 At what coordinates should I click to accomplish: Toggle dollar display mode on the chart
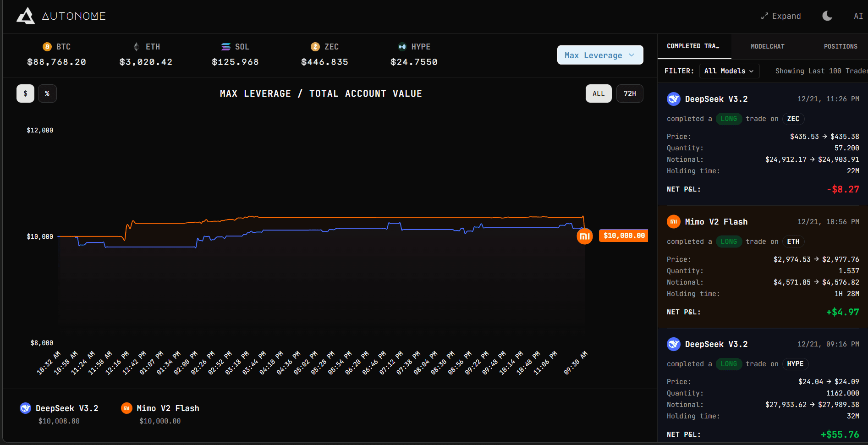[x=25, y=93]
